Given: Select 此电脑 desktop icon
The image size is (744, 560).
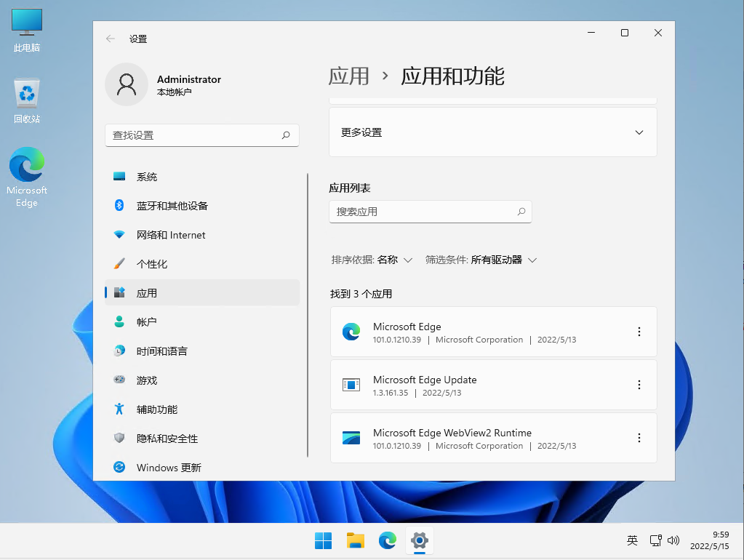Looking at the screenshot, I should (27, 31).
